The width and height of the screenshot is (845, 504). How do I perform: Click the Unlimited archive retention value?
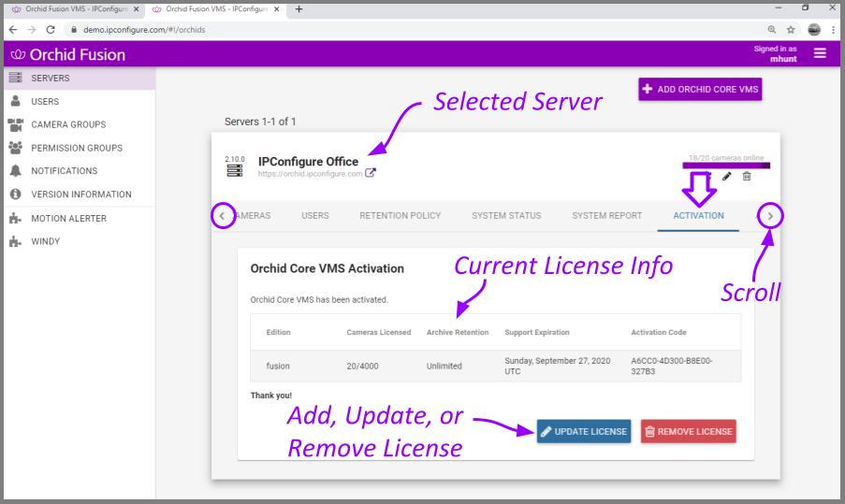(444, 367)
